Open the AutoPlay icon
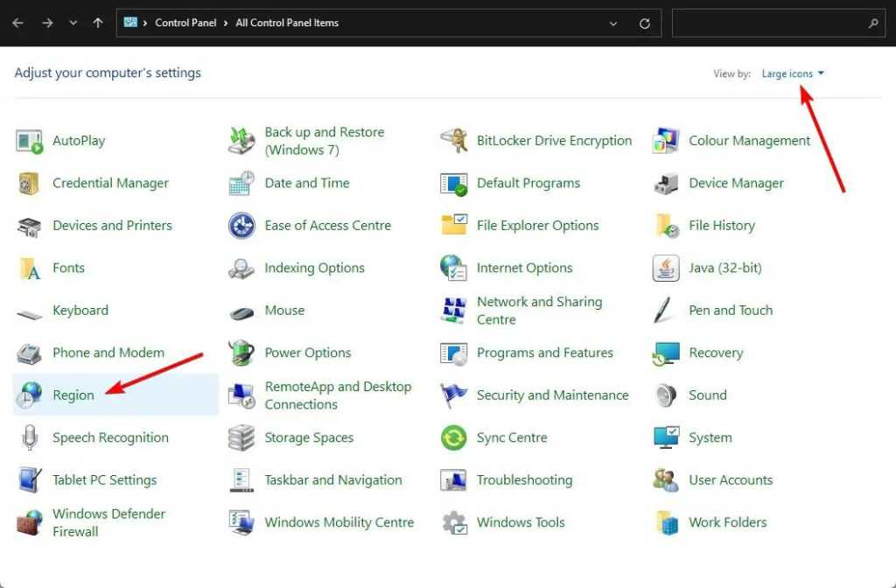Screen dimensions: 896x588 [29, 141]
